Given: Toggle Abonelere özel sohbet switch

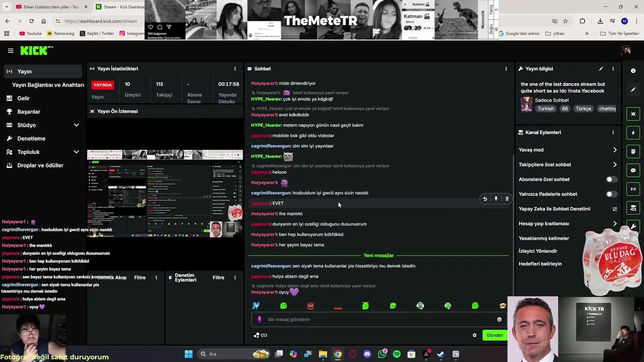Looking at the screenshot, I should (x=611, y=179).
